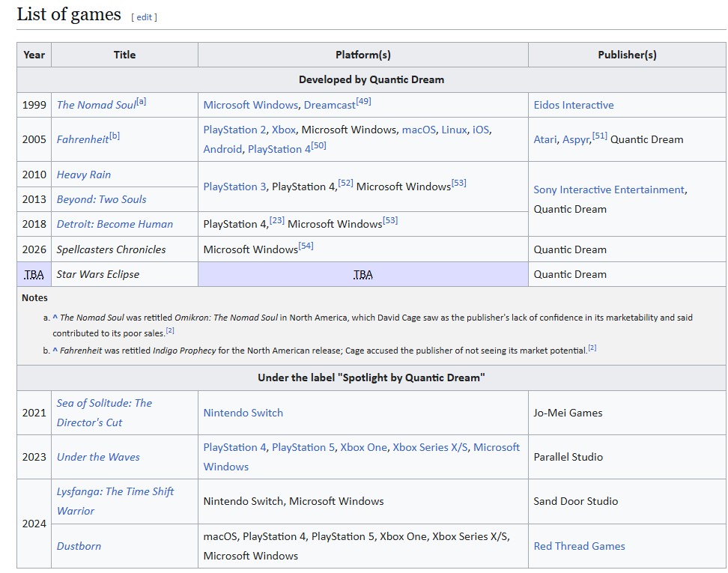Follow footnote [b] next to Fahrenheit
The height and width of the screenshot is (573, 728).
pos(115,136)
